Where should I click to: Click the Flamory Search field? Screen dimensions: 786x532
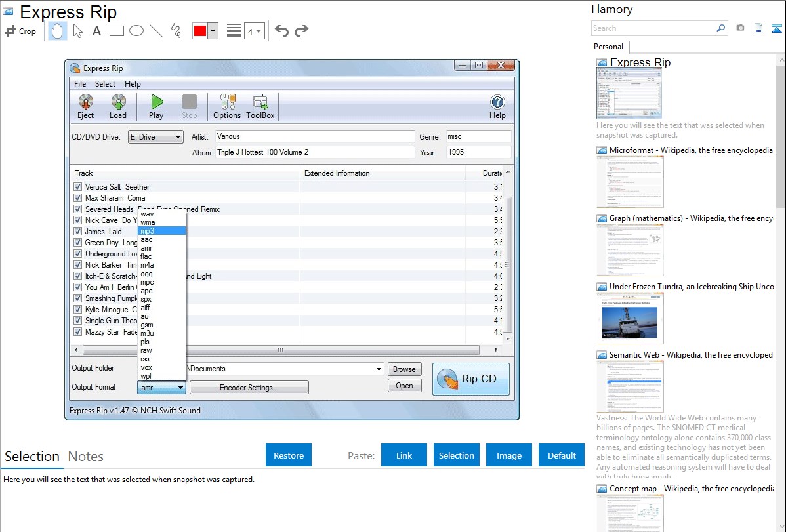(x=653, y=28)
